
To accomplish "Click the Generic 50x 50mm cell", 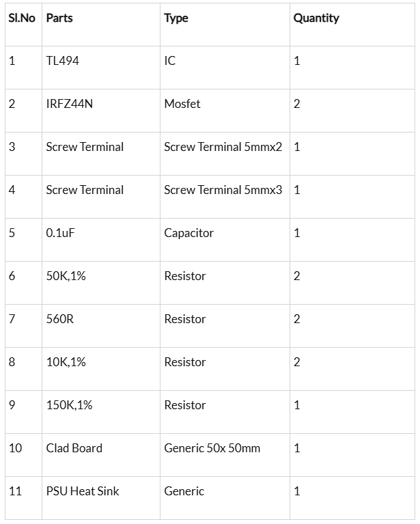I will click(x=212, y=448).
